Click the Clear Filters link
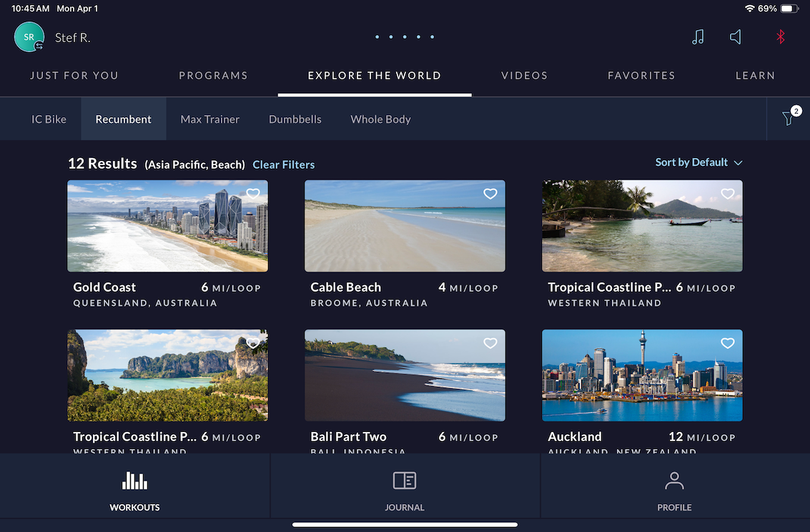 click(x=283, y=164)
